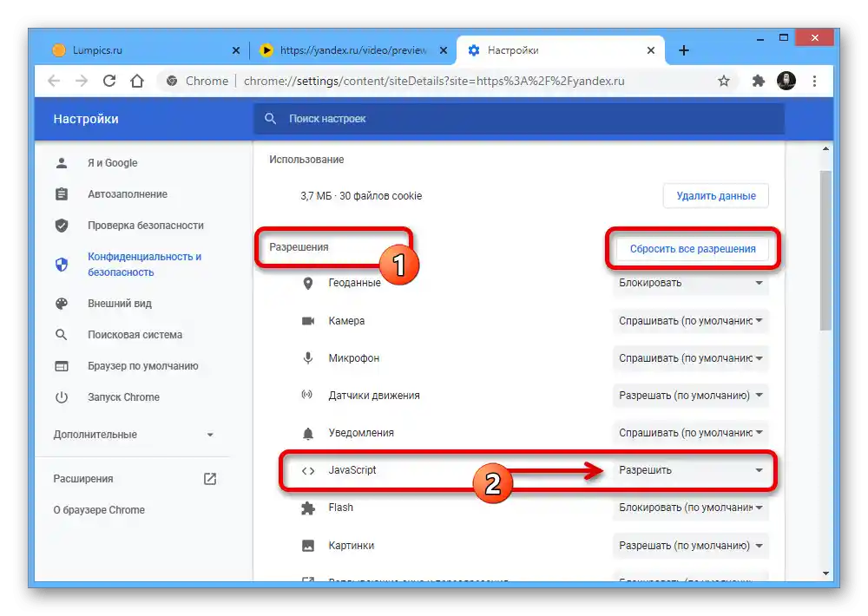Click the power icon for Запуск Chrome
The image size is (868, 616).
point(62,397)
